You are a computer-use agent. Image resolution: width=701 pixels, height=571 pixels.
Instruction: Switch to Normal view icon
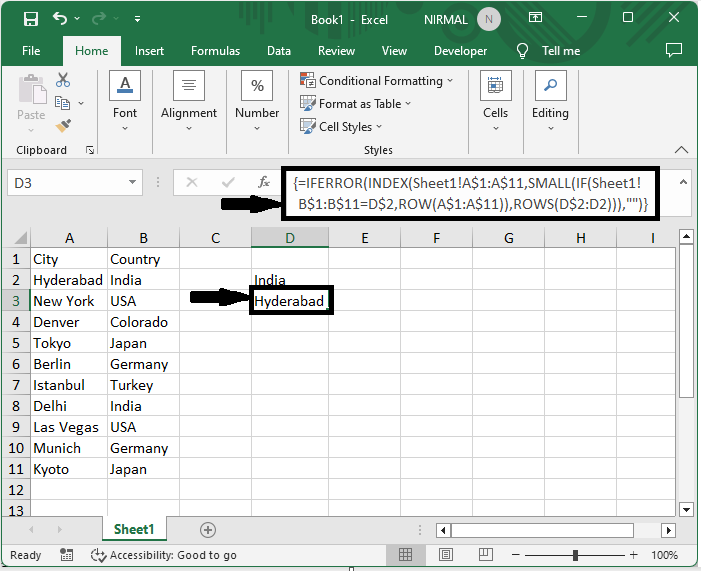point(405,555)
